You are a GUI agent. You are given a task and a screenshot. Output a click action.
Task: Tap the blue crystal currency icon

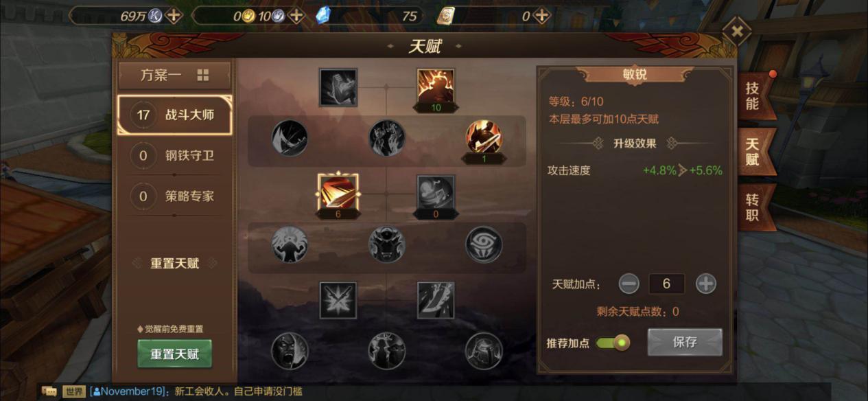pos(323,15)
